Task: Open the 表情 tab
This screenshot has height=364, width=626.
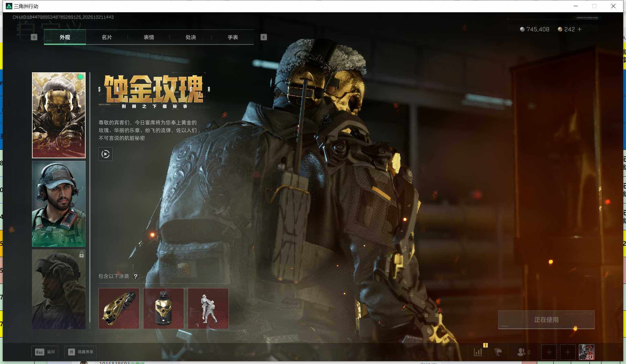Action: click(149, 37)
